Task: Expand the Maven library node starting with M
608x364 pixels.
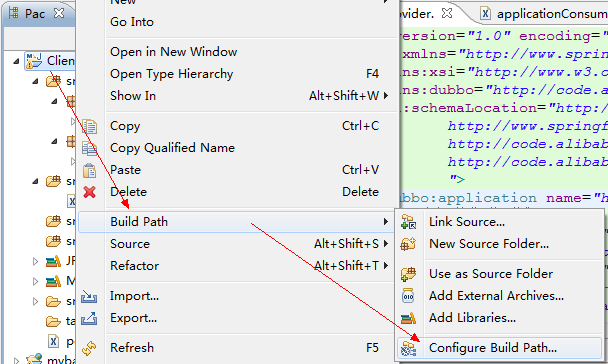Action: [35, 281]
